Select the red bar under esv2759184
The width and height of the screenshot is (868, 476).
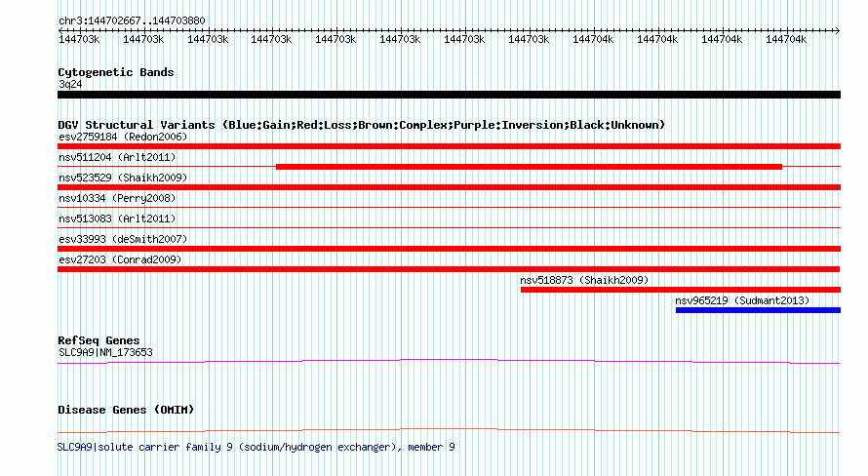pos(449,146)
